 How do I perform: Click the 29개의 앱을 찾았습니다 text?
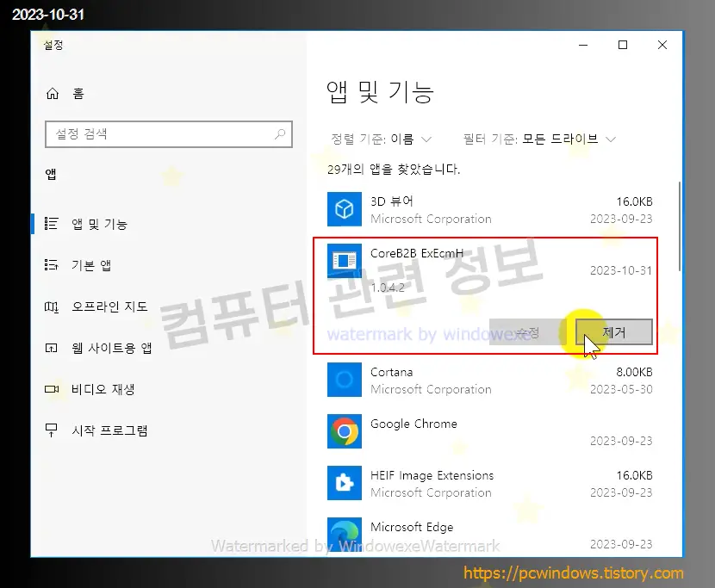pyautogui.click(x=394, y=169)
